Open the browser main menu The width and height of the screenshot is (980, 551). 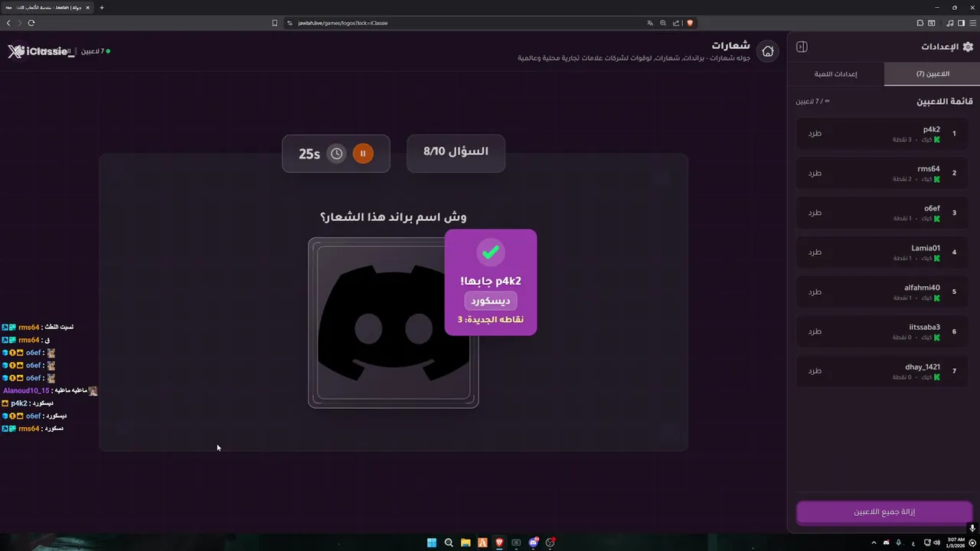973,23
